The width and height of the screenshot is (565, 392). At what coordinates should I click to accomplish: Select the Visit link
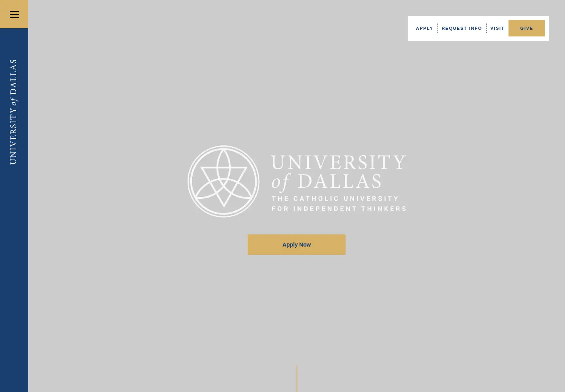(497, 28)
